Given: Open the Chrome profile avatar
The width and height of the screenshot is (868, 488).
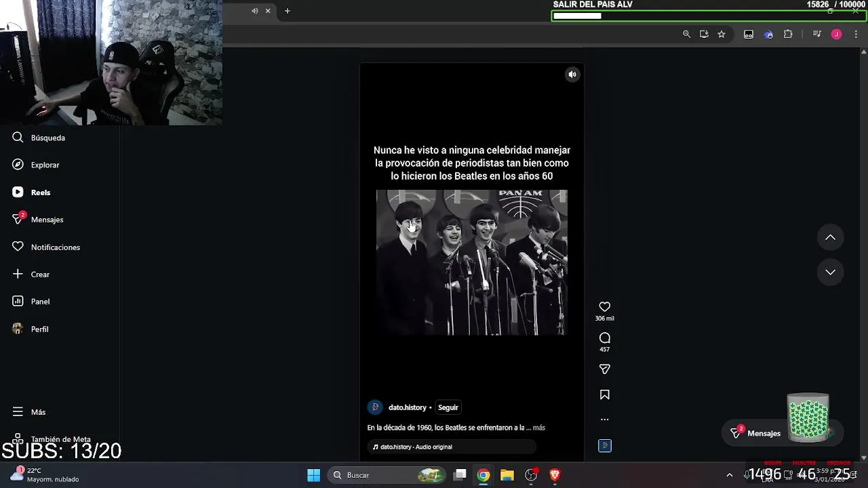Looking at the screenshot, I should pyautogui.click(x=837, y=34).
